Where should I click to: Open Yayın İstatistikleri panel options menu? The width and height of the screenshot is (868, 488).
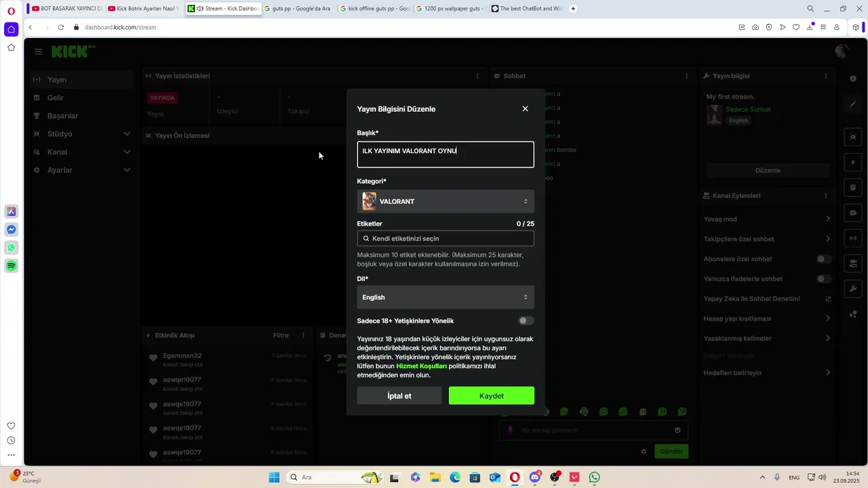click(477, 76)
